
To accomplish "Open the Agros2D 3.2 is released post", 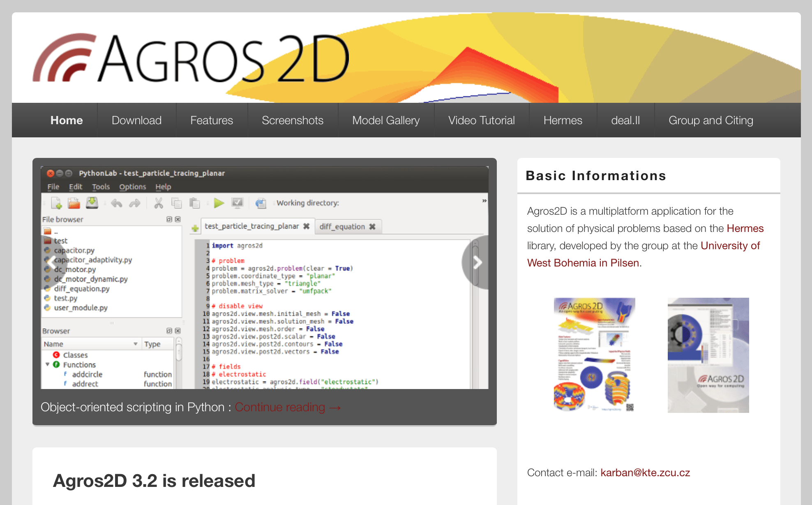I will point(154,481).
